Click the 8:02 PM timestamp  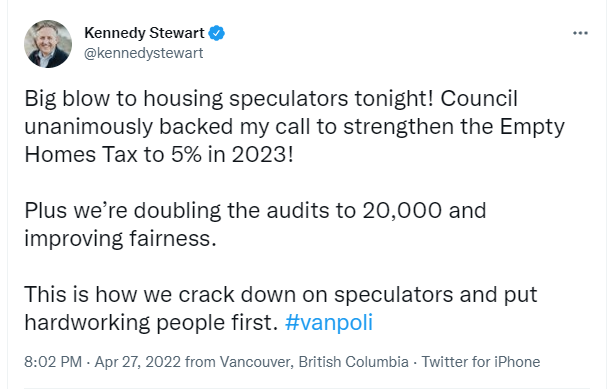pyautogui.click(x=53, y=362)
